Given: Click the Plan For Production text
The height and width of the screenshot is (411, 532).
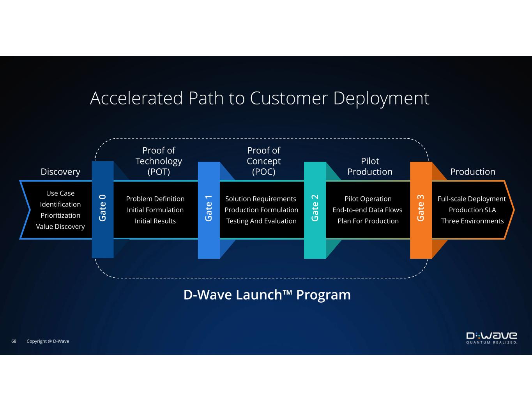Looking at the screenshot, I should pos(368,221).
